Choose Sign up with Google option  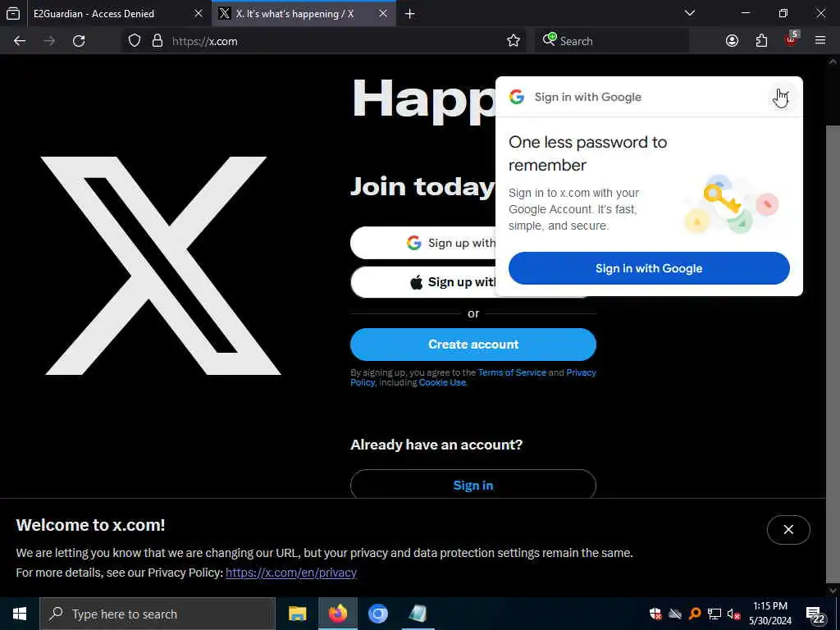point(423,243)
